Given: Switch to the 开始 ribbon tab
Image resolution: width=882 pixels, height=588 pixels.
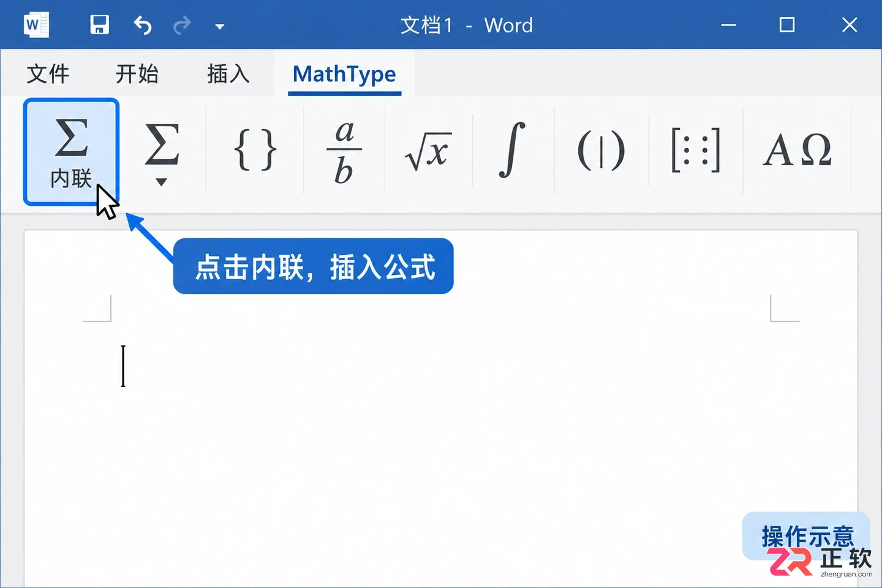Looking at the screenshot, I should pyautogui.click(x=137, y=73).
